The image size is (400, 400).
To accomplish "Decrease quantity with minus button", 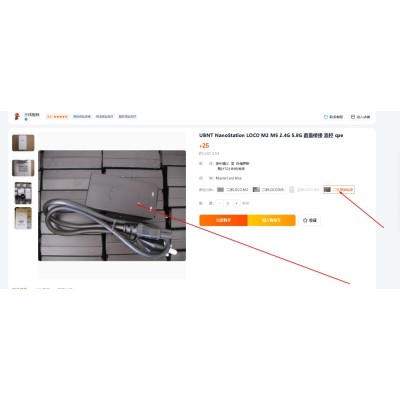I will (220, 203).
